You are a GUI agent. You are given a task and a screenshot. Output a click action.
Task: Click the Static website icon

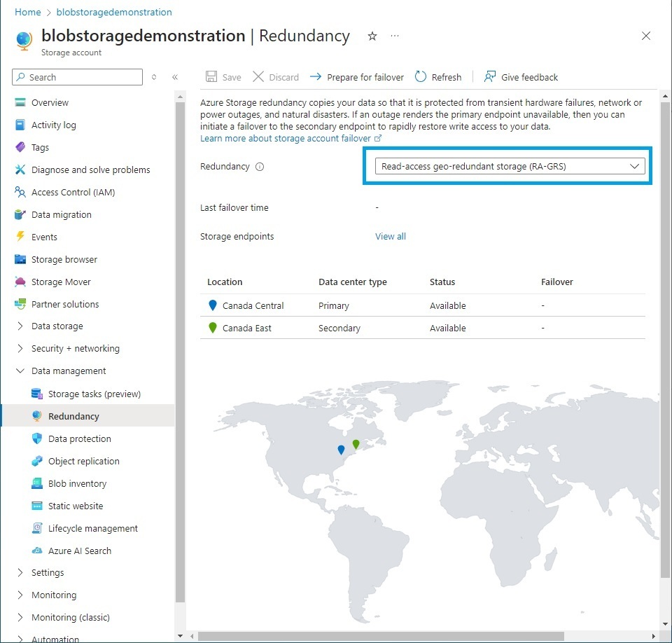(x=37, y=506)
